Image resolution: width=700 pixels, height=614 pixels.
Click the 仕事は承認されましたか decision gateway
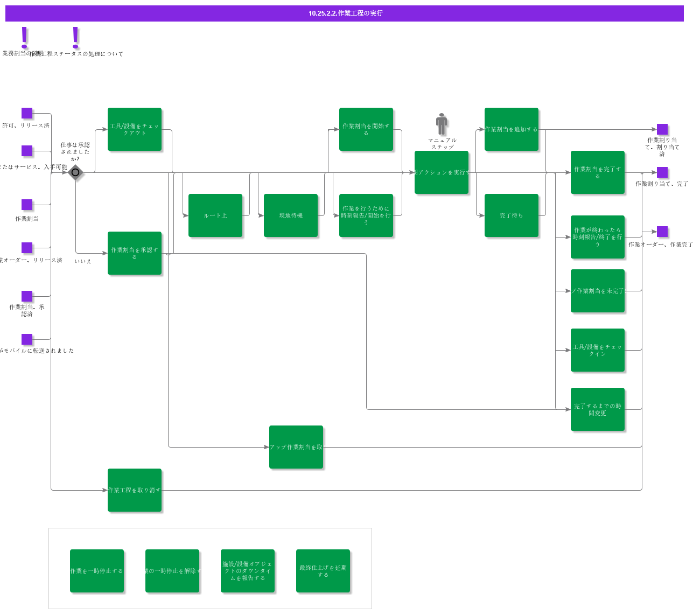coord(75,172)
